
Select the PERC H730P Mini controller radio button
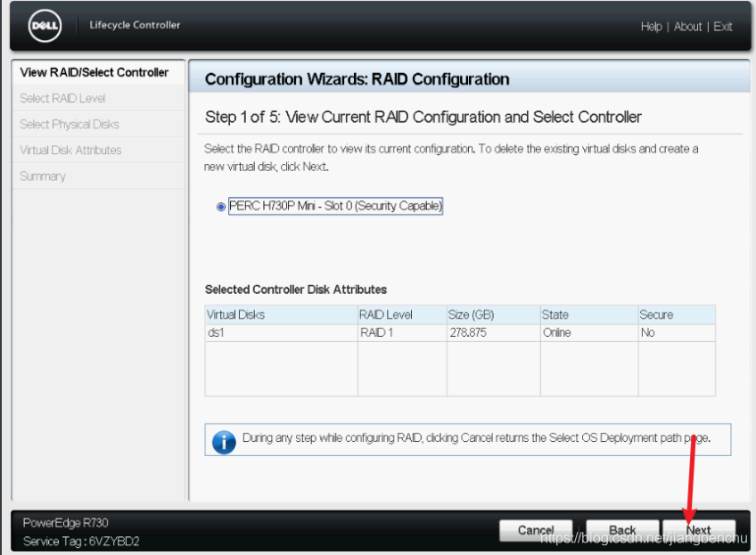(x=221, y=207)
